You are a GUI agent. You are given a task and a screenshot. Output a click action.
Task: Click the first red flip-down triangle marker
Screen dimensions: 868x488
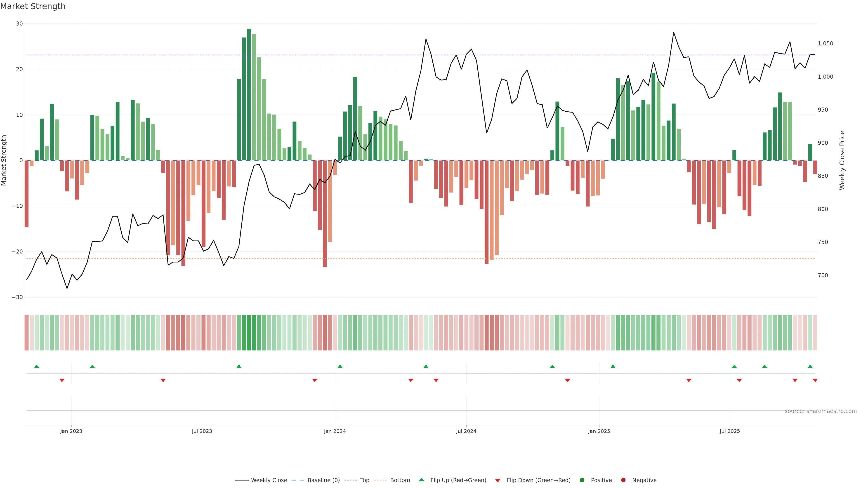point(62,380)
